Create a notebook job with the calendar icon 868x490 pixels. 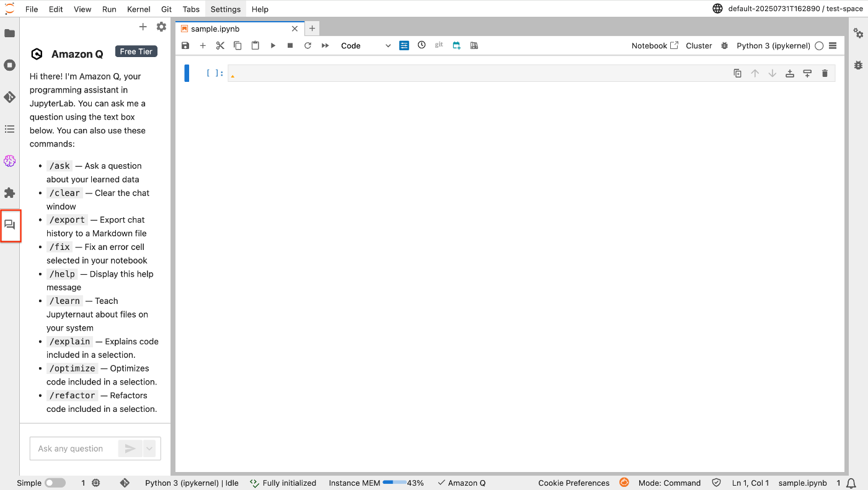coord(457,45)
